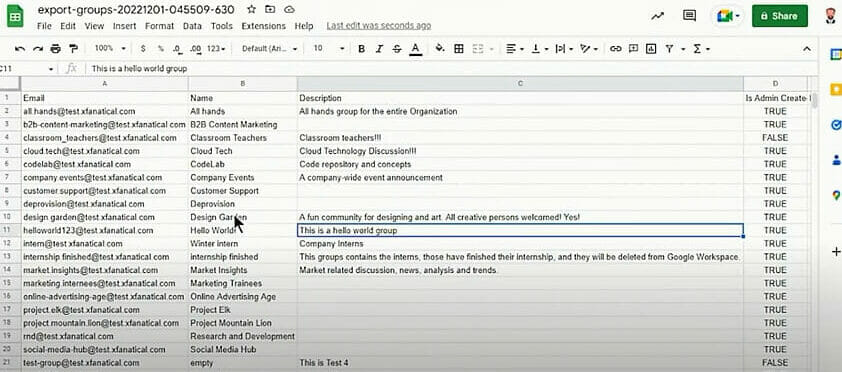Click the Move to folder icon
Viewport: 842px width, 372px height.
coord(270,10)
